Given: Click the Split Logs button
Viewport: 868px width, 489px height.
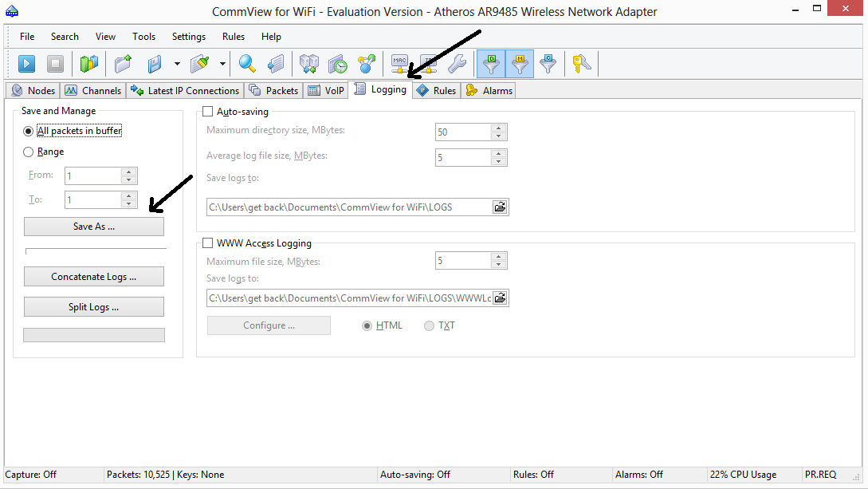Looking at the screenshot, I should [x=94, y=307].
